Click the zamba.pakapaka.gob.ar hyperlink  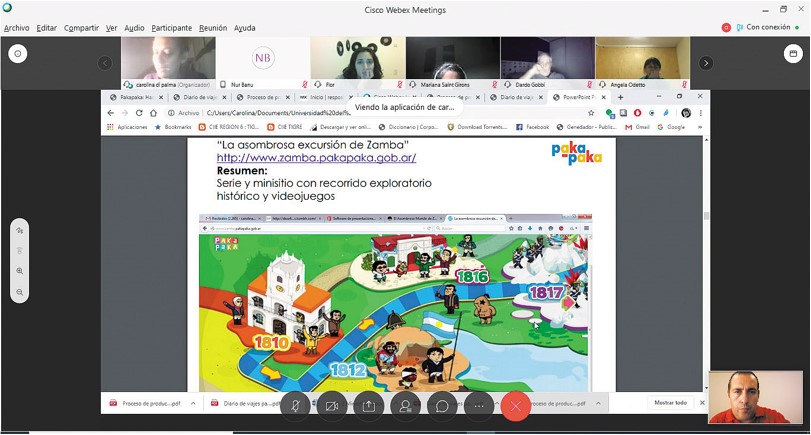click(x=316, y=158)
